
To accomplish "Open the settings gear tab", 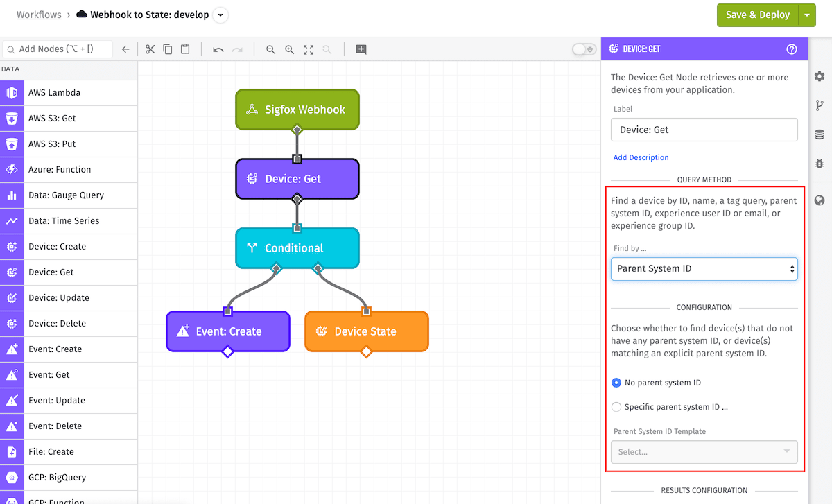I will point(820,76).
